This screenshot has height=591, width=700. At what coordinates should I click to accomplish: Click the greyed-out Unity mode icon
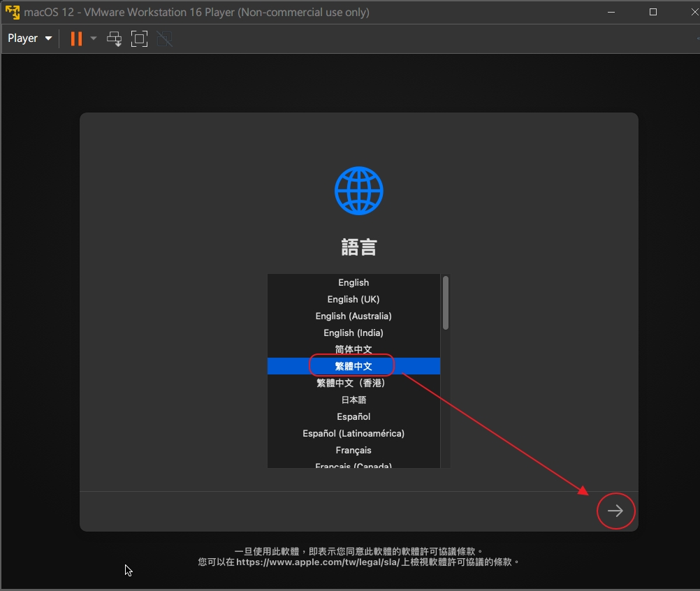165,39
